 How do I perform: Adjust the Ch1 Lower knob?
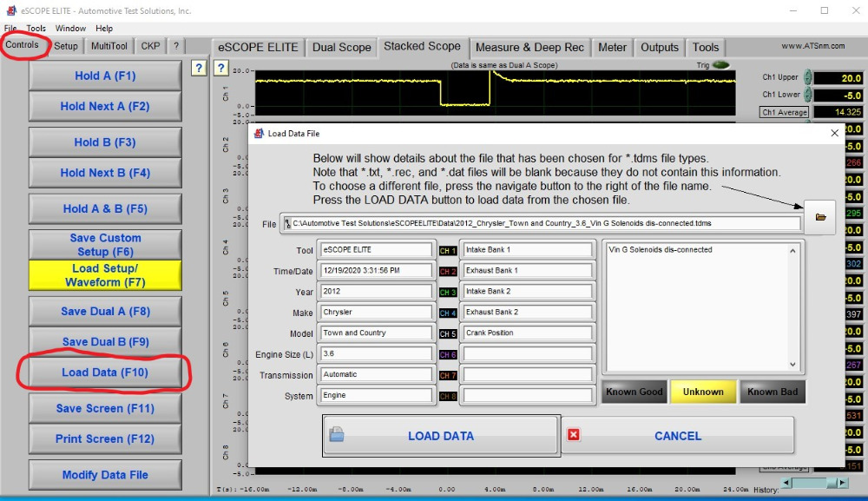(807, 94)
